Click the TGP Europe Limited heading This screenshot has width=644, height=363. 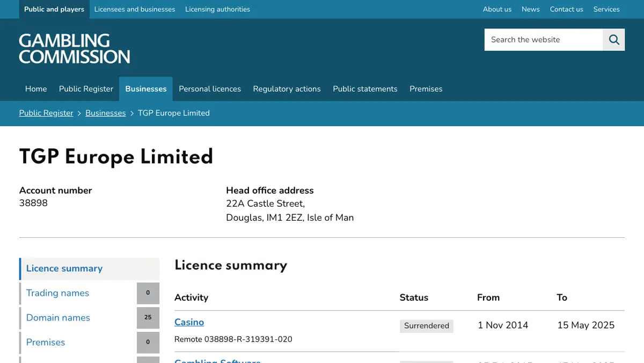116,157
